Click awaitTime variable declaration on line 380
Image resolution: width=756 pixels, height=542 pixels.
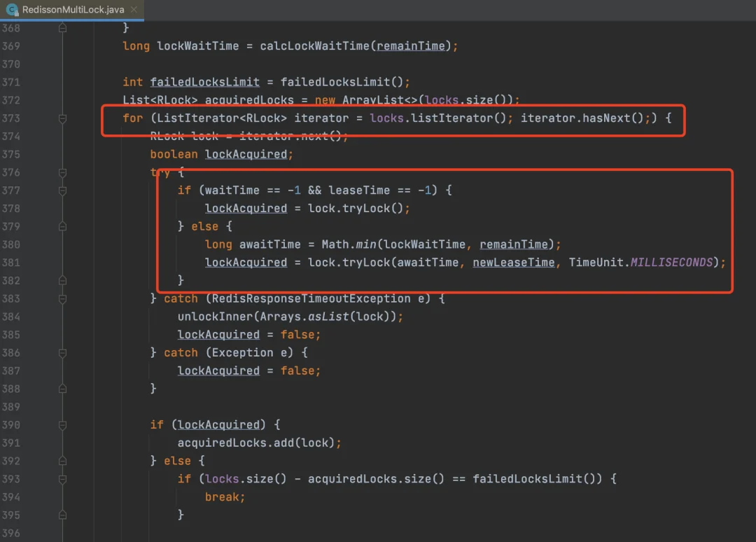click(270, 244)
